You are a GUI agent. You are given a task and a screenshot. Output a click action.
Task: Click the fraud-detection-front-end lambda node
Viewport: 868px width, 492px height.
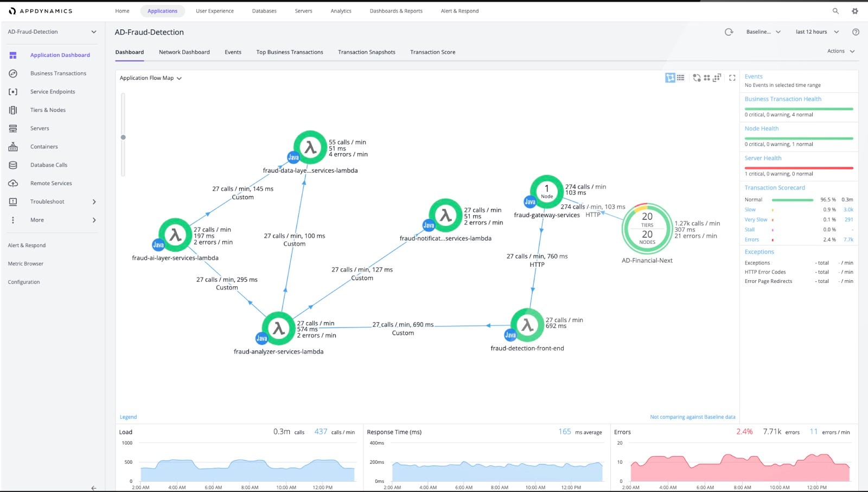[x=527, y=325]
